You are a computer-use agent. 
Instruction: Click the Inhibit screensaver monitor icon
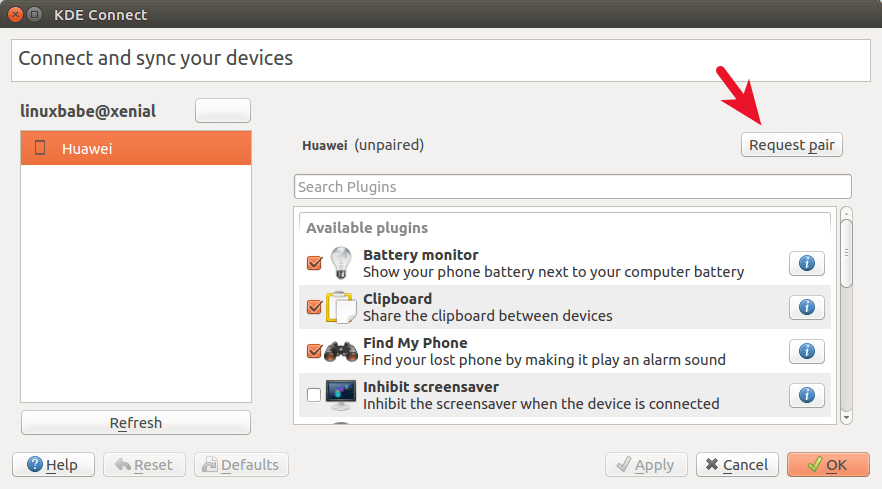coord(341,395)
